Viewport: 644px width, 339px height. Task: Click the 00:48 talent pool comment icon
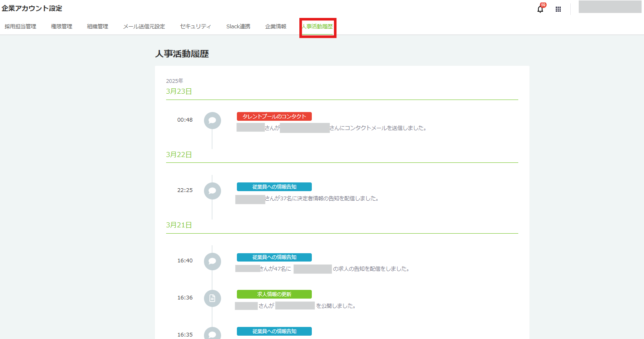pos(212,120)
